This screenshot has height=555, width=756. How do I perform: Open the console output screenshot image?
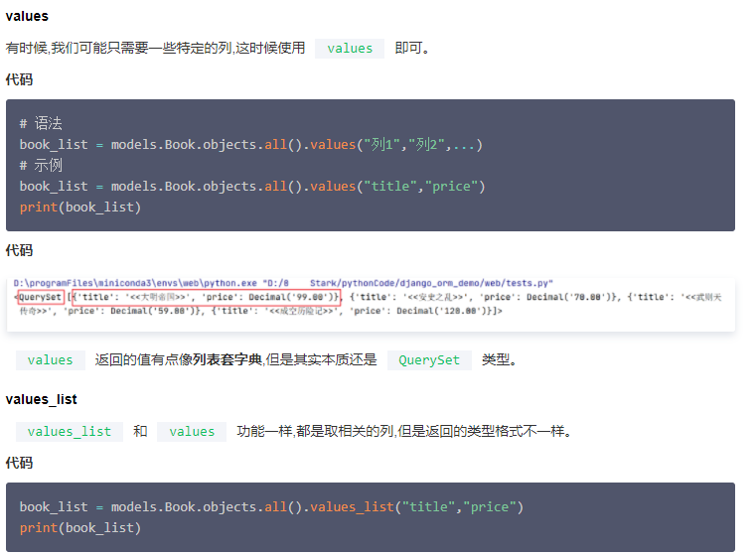[x=371, y=304]
